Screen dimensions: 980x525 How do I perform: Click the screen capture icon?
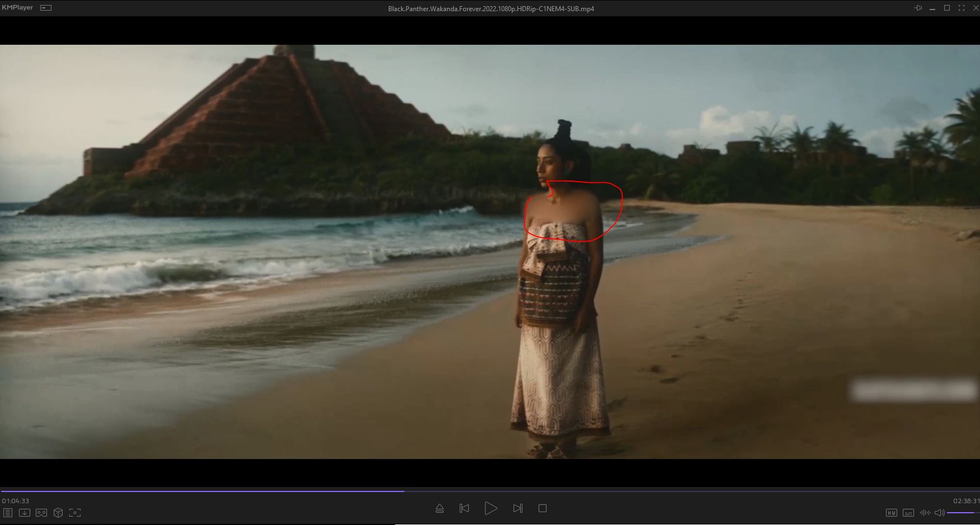[75, 513]
